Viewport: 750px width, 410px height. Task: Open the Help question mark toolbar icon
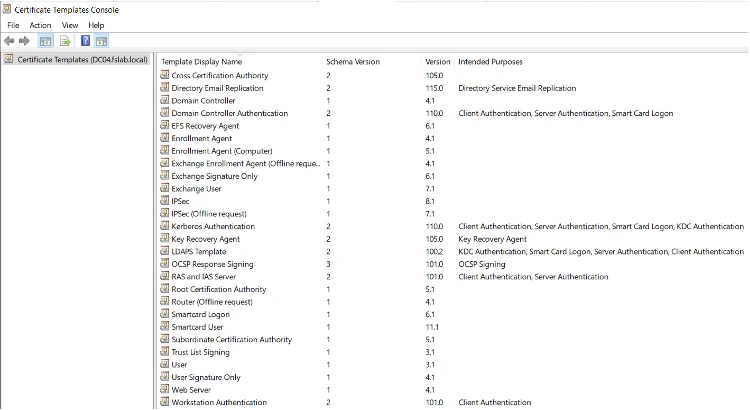tap(85, 41)
